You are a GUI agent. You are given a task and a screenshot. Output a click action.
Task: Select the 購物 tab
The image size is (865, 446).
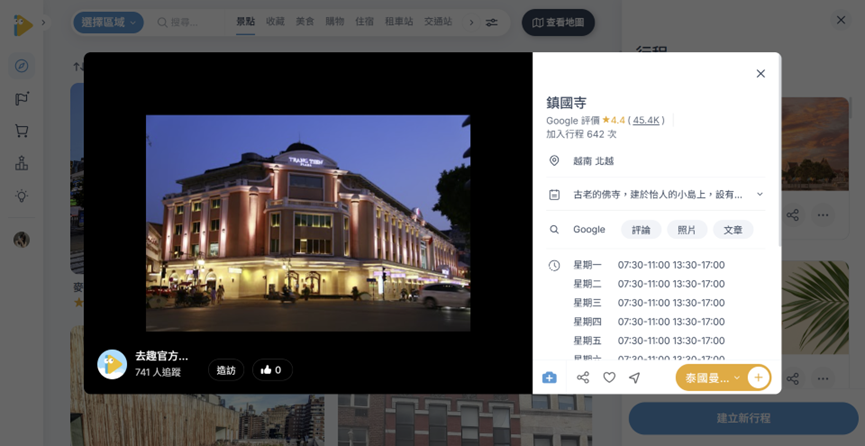click(x=334, y=22)
